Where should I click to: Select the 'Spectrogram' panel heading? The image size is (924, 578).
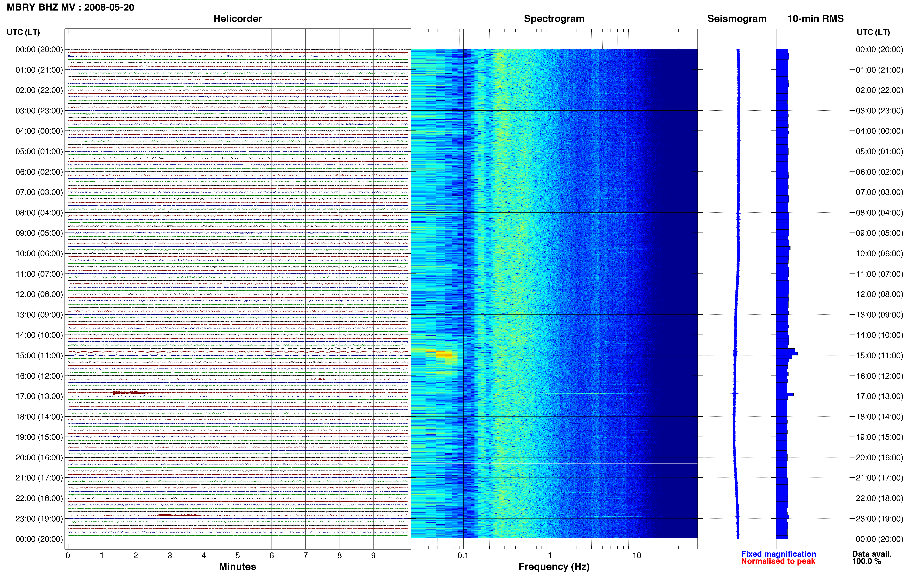tap(554, 19)
